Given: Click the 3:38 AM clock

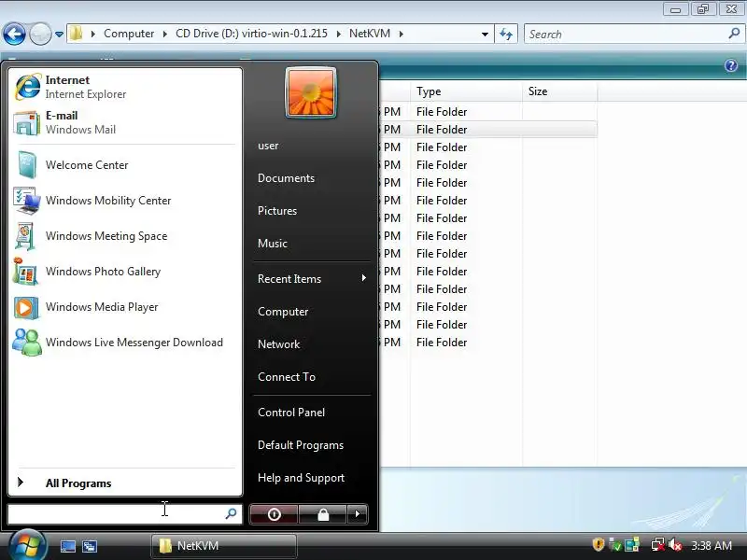Looking at the screenshot, I should click(x=712, y=546).
